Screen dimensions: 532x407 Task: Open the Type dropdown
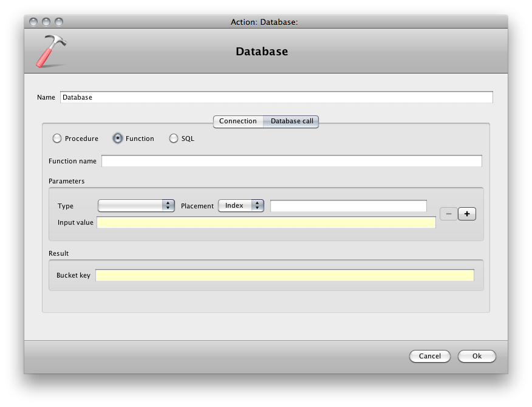136,206
